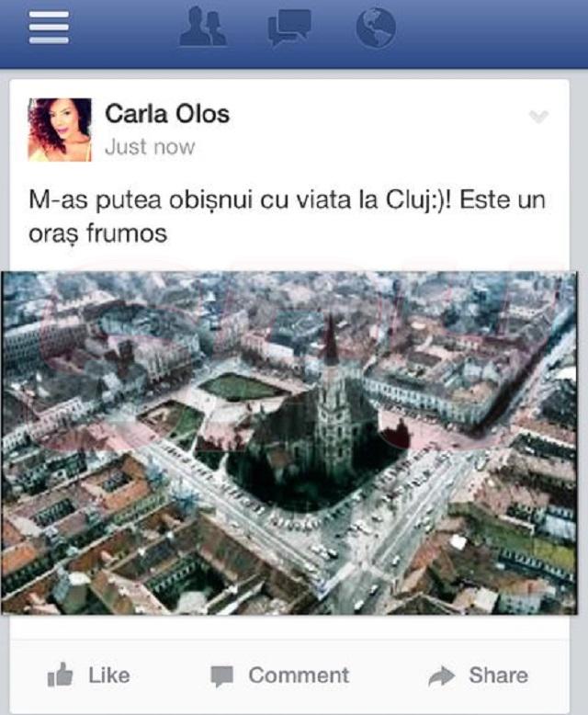Open the "Just now" timestamp
The width and height of the screenshot is (588, 715).
pos(150,147)
